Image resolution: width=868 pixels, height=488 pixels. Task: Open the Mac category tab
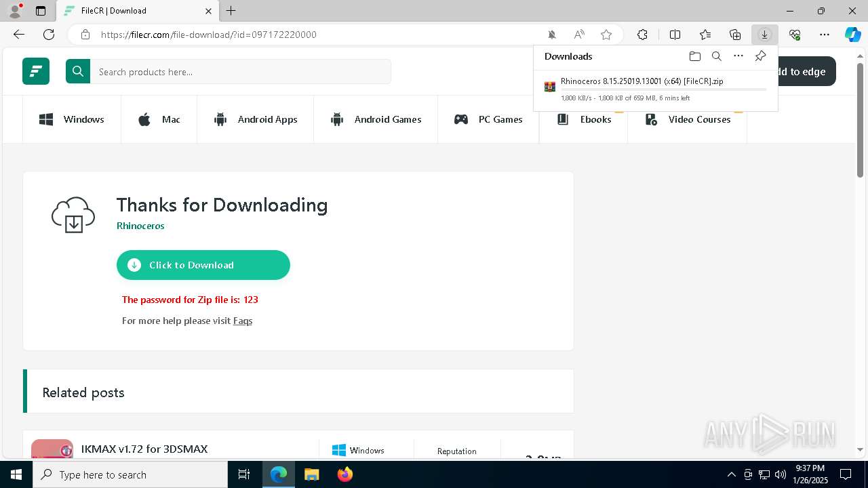pyautogui.click(x=159, y=119)
